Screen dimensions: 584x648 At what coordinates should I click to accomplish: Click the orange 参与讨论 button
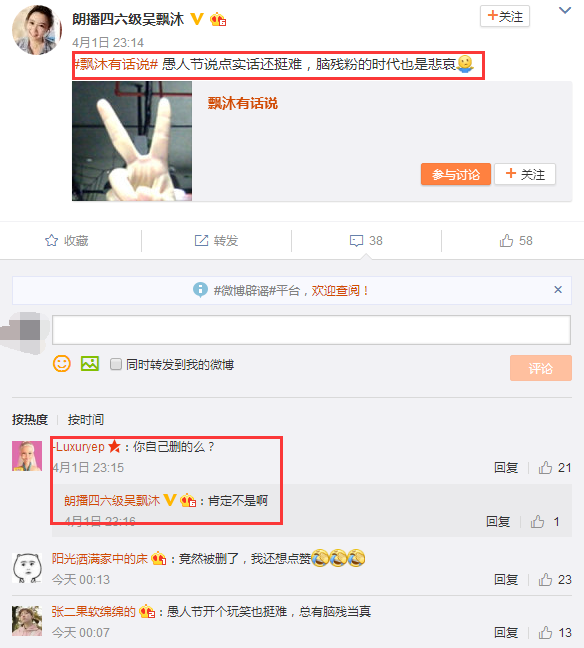point(455,174)
